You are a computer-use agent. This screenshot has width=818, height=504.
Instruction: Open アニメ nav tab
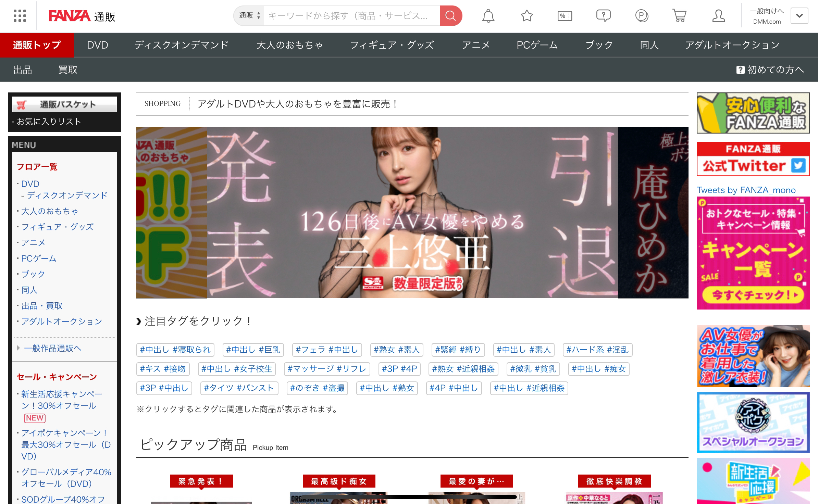[476, 45]
